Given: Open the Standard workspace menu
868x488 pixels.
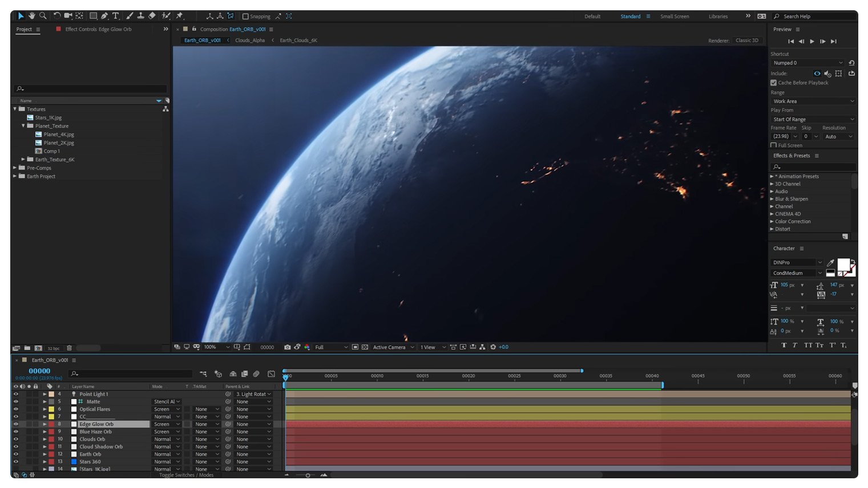Looking at the screenshot, I should point(649,16).
